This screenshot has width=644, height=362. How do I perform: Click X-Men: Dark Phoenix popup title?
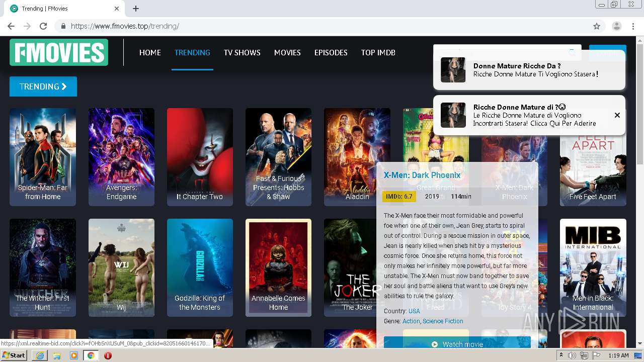(x=422, y=175)
